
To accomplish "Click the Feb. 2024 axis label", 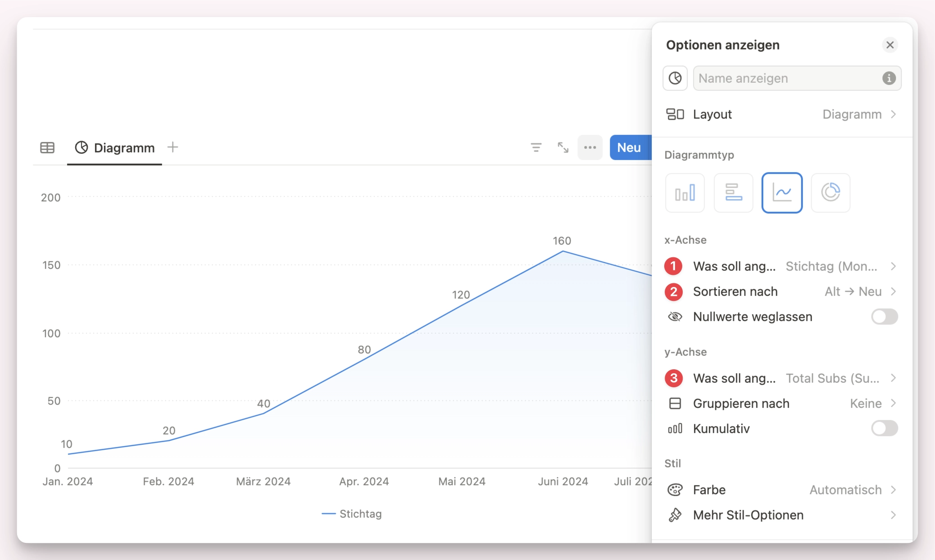I will click(x=169, y=481).
